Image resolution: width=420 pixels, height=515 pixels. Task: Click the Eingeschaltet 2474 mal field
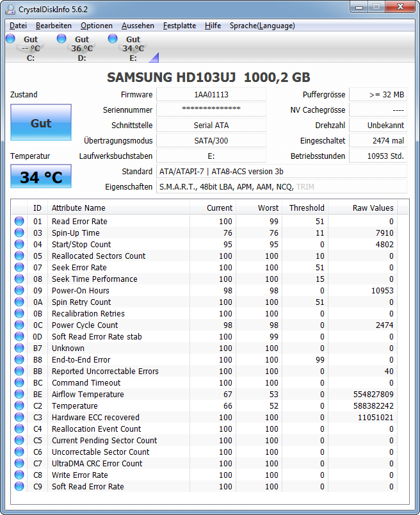(378, 140)
